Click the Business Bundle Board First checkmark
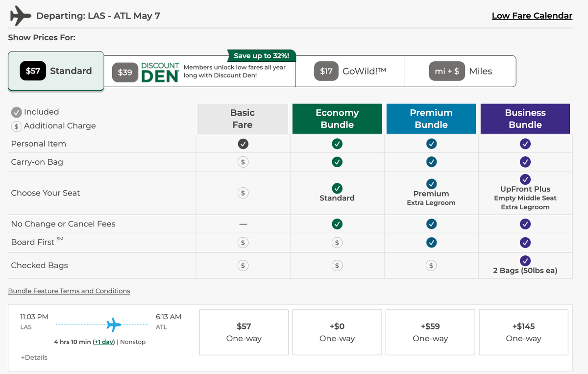588x374 pixels. (x=525, y=242)
